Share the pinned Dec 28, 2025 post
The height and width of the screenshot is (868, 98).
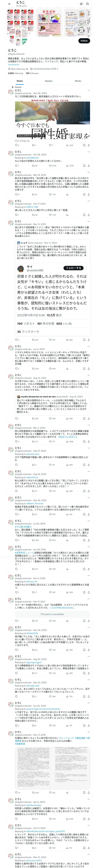click(89, 145)
